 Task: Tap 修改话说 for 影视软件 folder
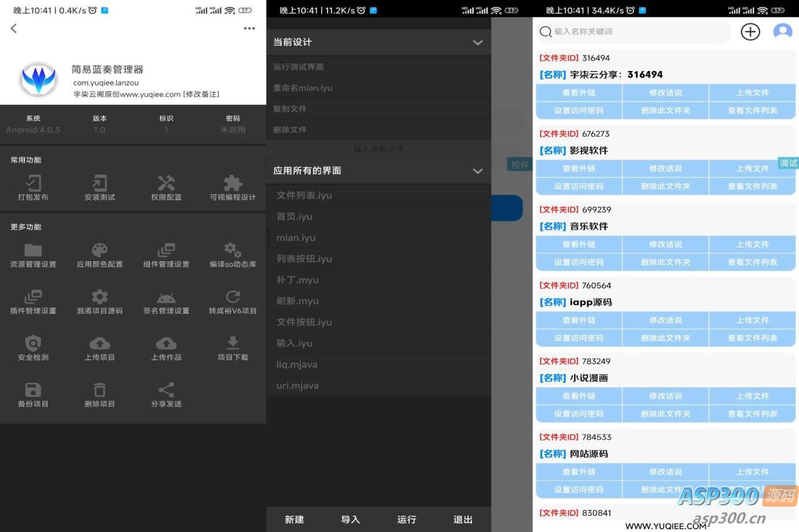pyautogui.click(x=665, y=168)
